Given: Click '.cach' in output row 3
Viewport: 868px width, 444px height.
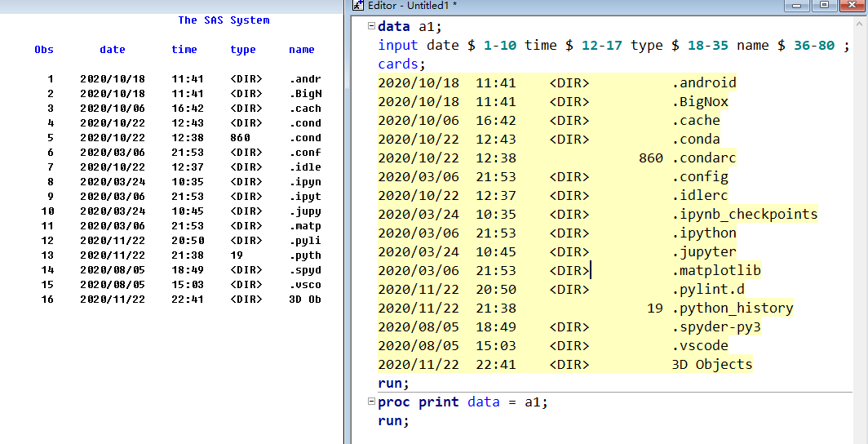Looking at the screenshot, I should click(x=305, y=109).
